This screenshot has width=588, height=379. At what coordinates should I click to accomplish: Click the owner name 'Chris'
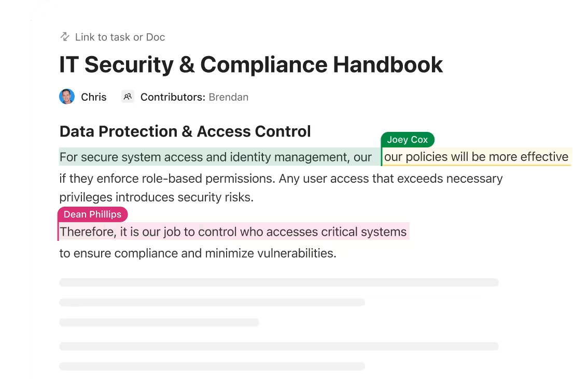click(x=93, y=97)
